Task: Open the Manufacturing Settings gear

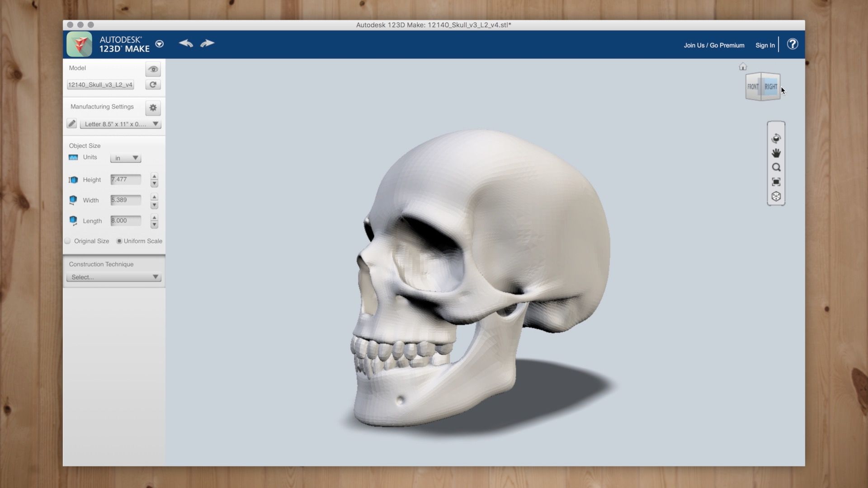Action: point(153,108)
